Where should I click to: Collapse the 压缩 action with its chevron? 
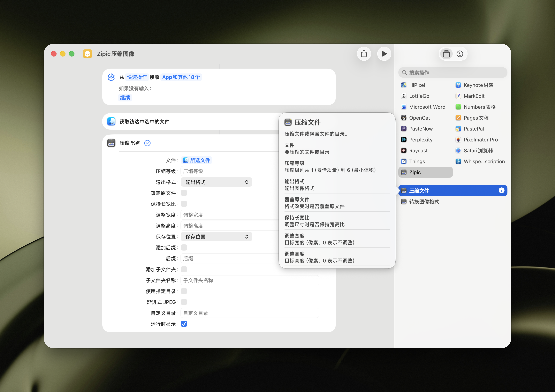147,143
